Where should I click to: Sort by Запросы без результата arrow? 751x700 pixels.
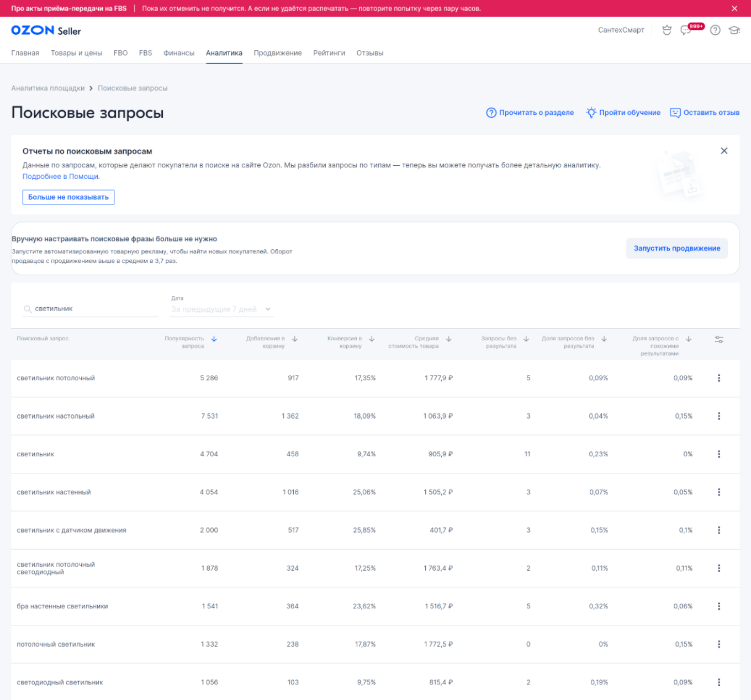coord(526,339)
